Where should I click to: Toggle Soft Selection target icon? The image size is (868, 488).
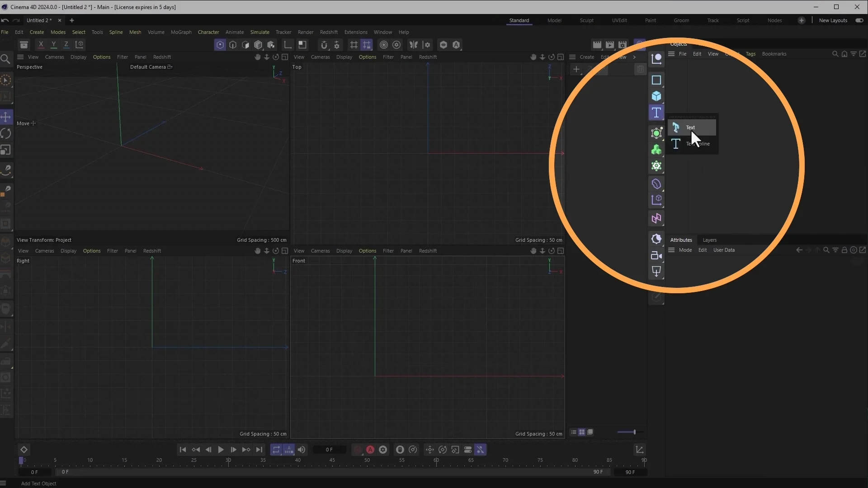click(384, 45)
